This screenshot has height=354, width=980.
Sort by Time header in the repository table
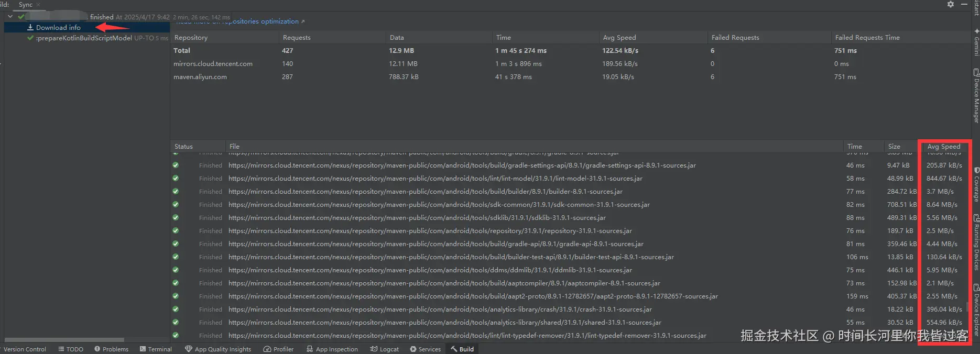pos(503,38)
